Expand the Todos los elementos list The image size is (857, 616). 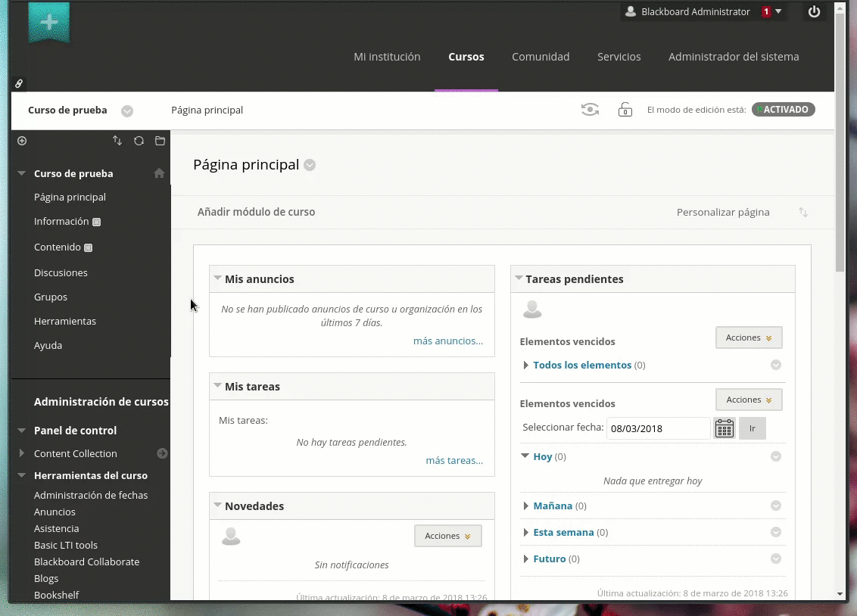pyautogui.click(x=526, y=365)
